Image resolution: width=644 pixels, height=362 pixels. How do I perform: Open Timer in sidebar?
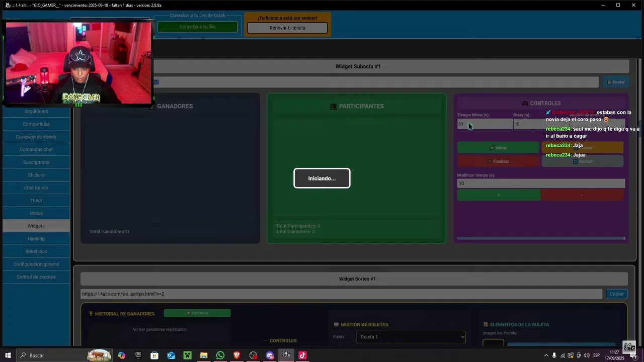tap(36, 201)
